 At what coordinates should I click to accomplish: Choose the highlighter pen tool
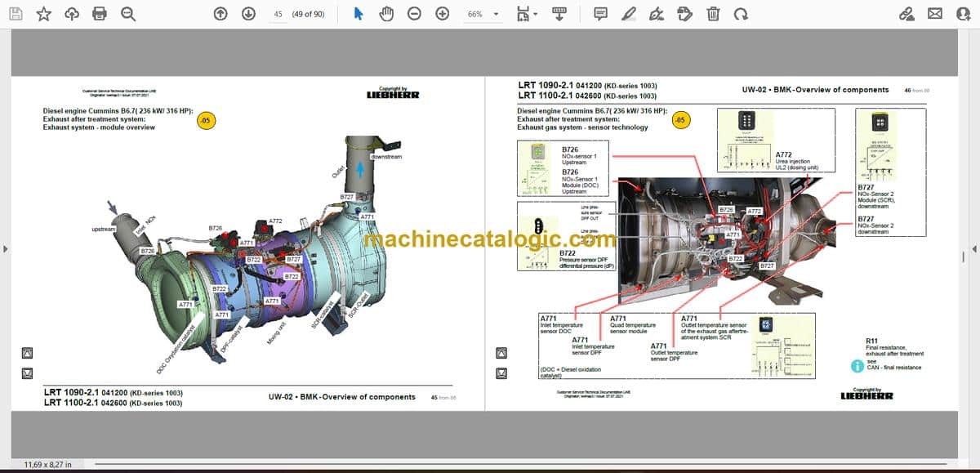(628, 14)
